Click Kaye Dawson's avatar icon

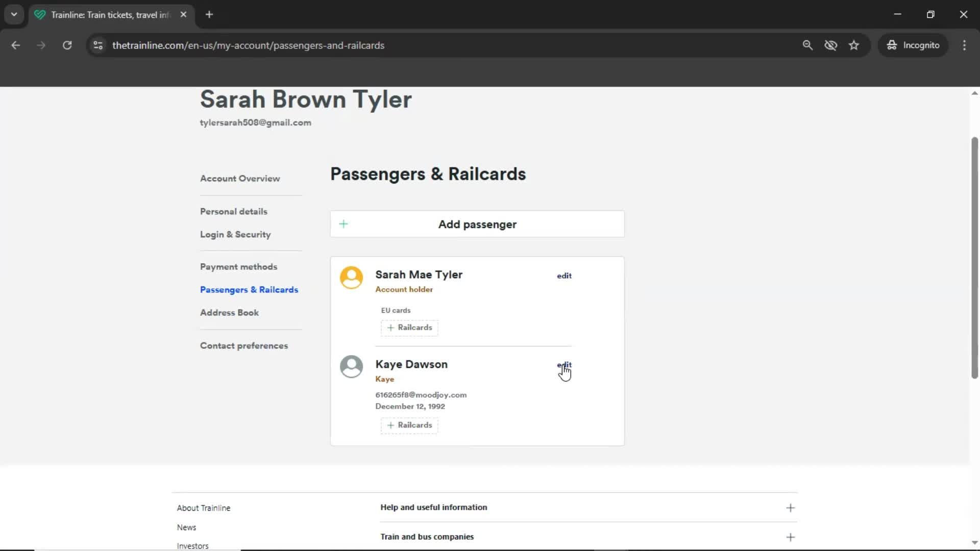click(352, 366)
